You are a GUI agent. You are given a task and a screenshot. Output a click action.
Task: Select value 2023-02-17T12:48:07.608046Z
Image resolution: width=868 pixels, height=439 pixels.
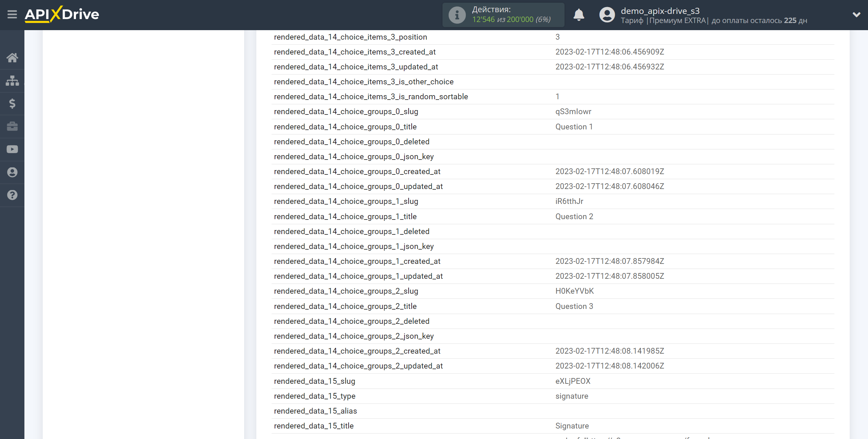pos(610,187)
